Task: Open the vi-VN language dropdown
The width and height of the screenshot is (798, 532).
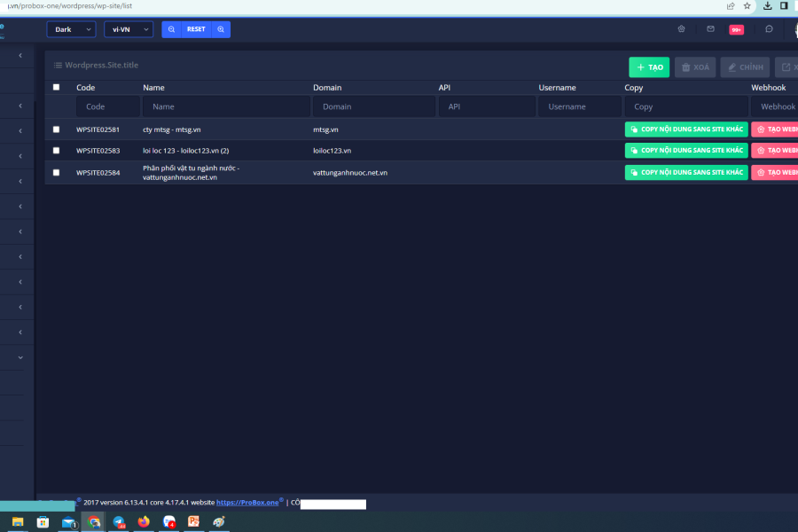Action: pyautogui.click(x=128, y=29)
